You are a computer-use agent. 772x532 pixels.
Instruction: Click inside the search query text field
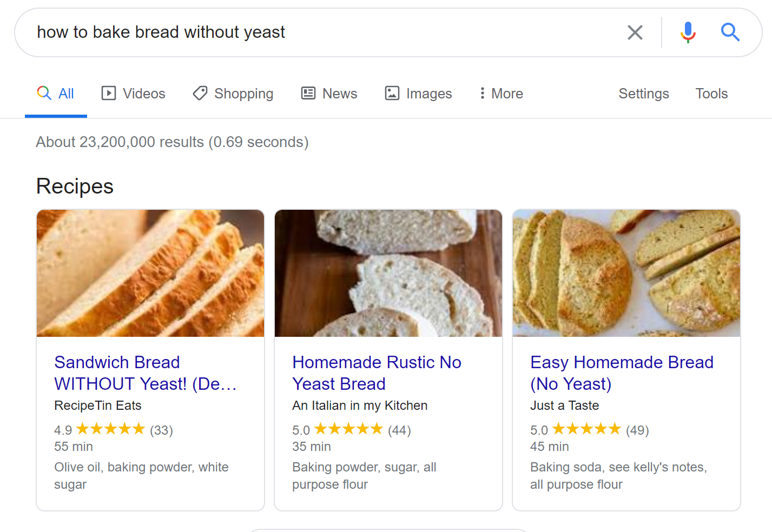pos(325,32)
